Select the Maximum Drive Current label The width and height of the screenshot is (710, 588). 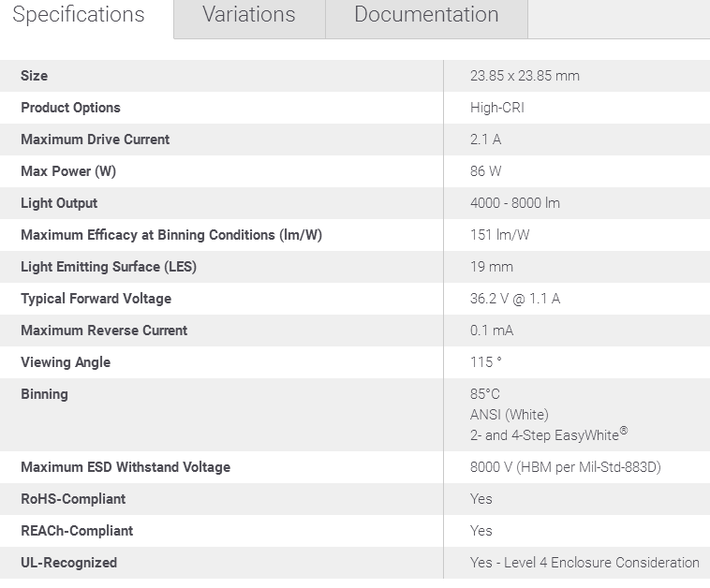click(96, 140)
